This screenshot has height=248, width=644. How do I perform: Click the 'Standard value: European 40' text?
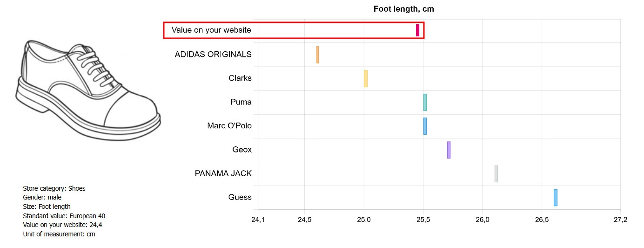[x=64, y=216]
